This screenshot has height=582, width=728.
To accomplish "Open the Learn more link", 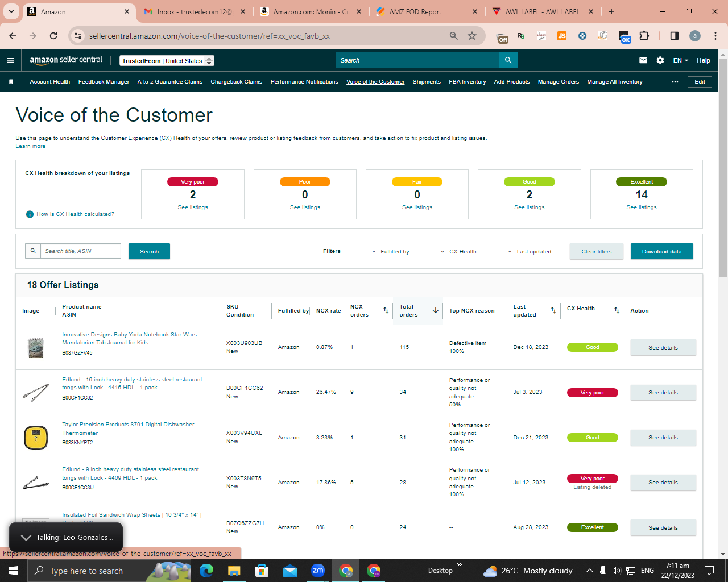I will 31,146.
